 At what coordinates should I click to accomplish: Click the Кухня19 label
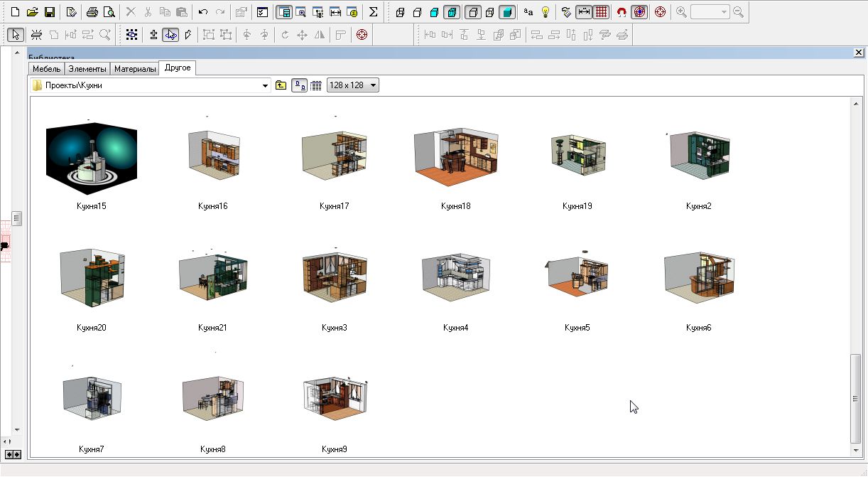[577, 206]
